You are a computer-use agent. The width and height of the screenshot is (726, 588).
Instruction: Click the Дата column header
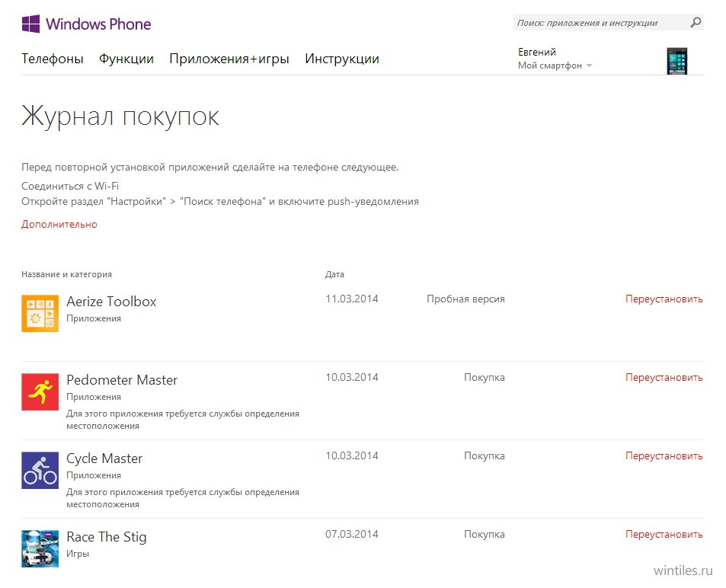(x=334, y=274)
